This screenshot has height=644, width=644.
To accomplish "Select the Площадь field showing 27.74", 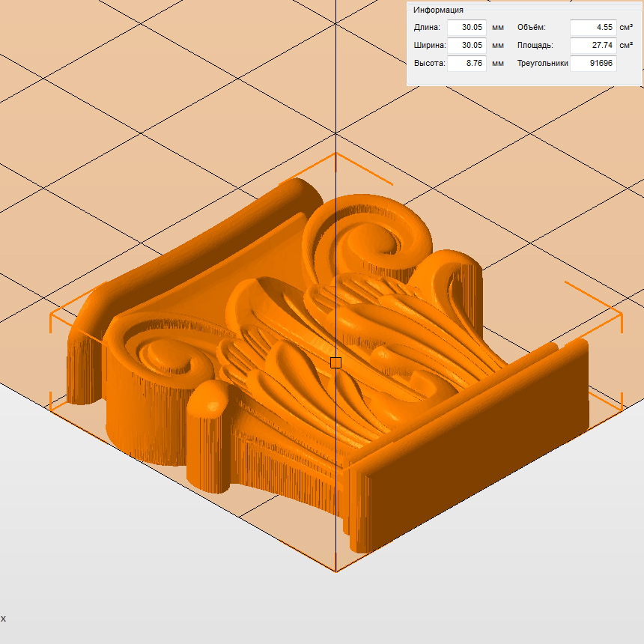I will [x=592, y=46].
